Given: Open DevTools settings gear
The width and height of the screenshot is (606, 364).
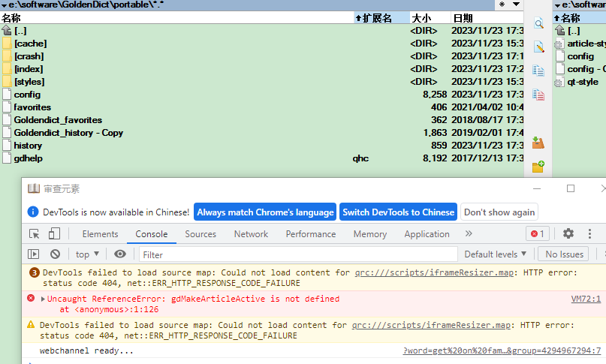Looking at the screenshot, I should tap(568, 233).
